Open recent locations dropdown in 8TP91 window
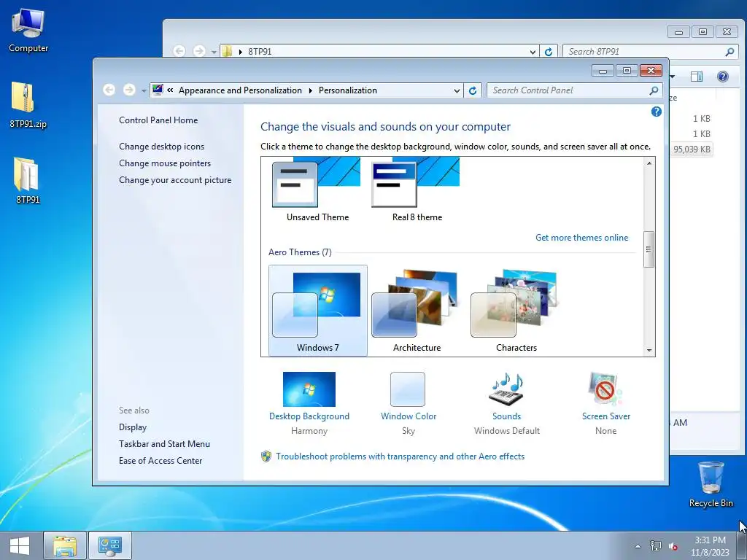The height and width of the screenshot is (560, 747). click(x=214, y=52)
